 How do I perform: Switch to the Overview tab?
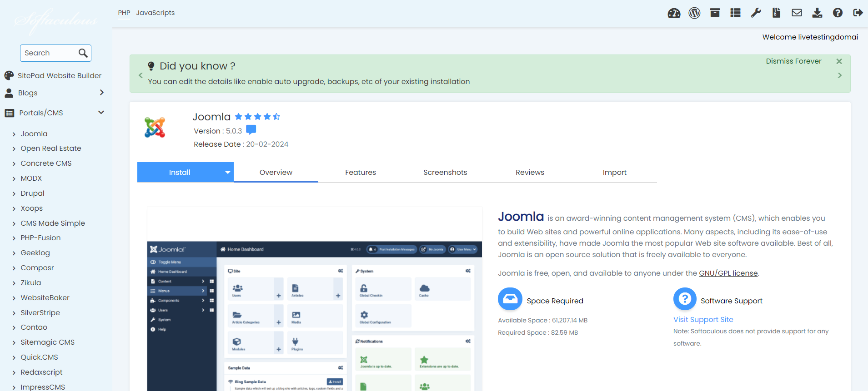point(276,173)
